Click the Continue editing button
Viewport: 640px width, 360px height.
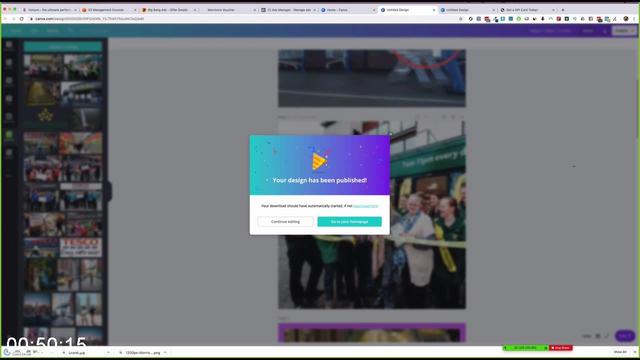click(285, 222)
